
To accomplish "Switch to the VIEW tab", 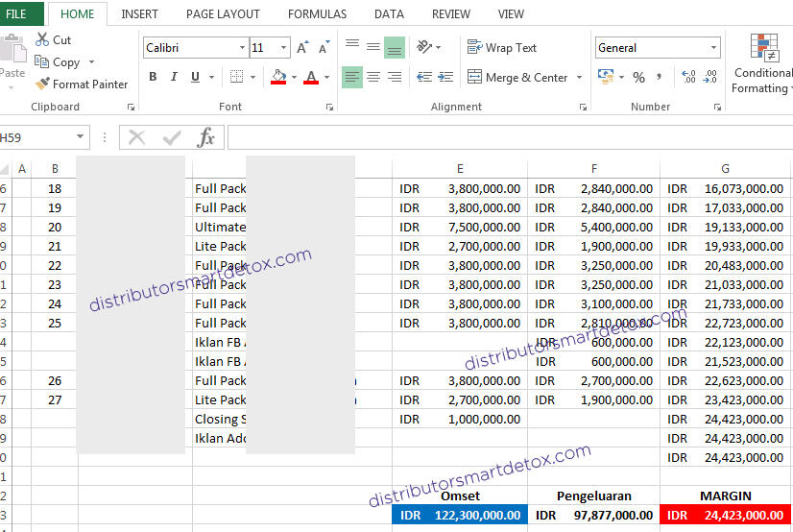I will point(511,14).
